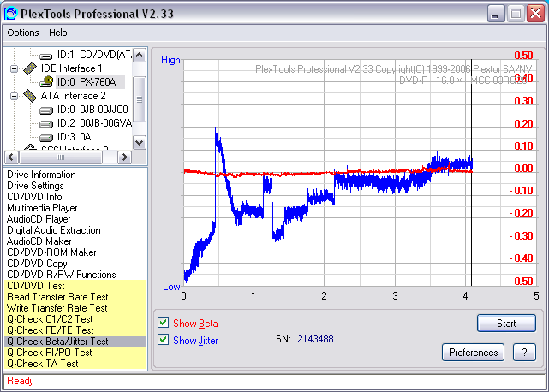549x392 pixels.
Task: Open AudioCD Player
Action: coord(39,219)
